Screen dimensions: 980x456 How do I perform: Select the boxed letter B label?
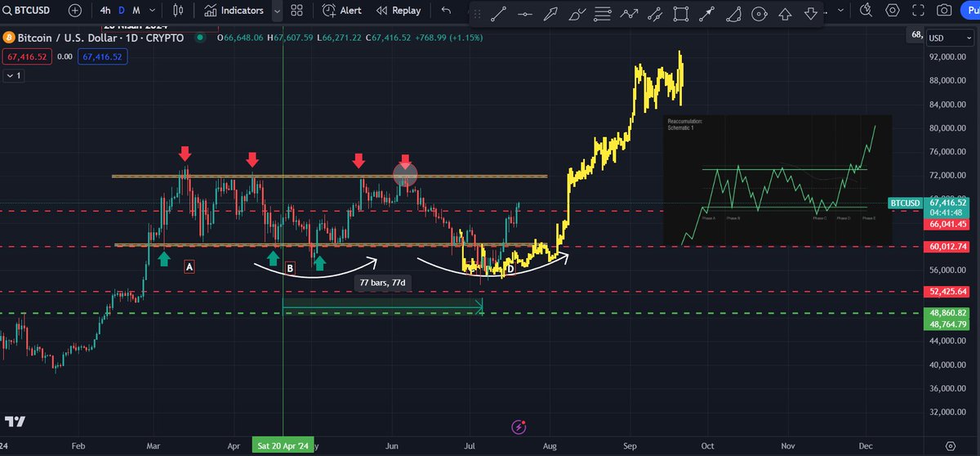[289, 267]
